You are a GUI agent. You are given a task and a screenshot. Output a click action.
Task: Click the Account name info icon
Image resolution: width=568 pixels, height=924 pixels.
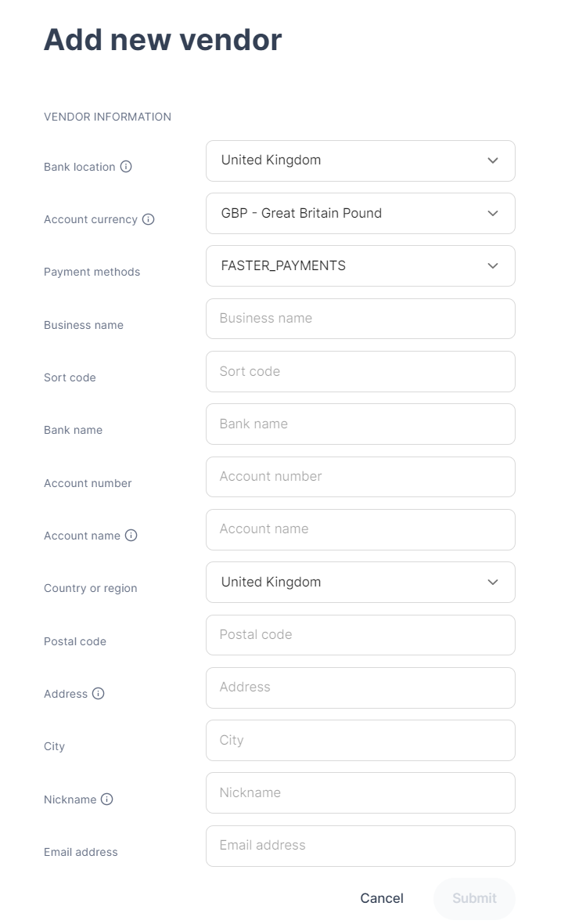(131, 536)
